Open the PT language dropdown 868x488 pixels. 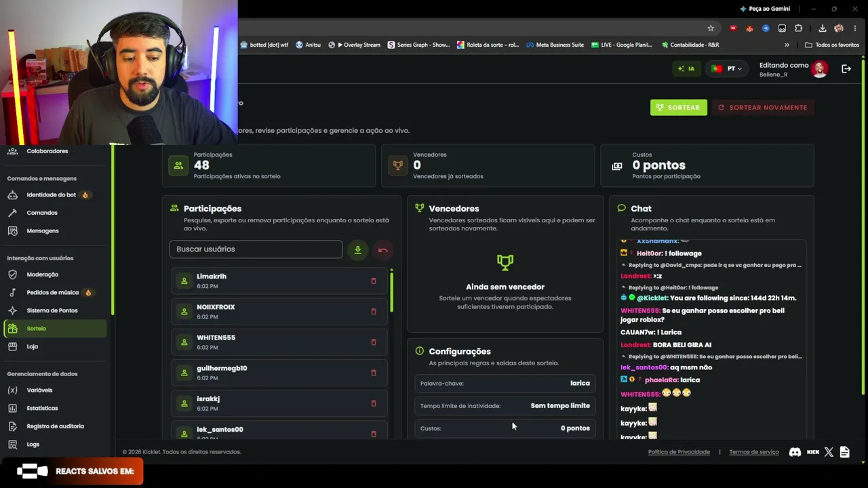tap(726, 68)
